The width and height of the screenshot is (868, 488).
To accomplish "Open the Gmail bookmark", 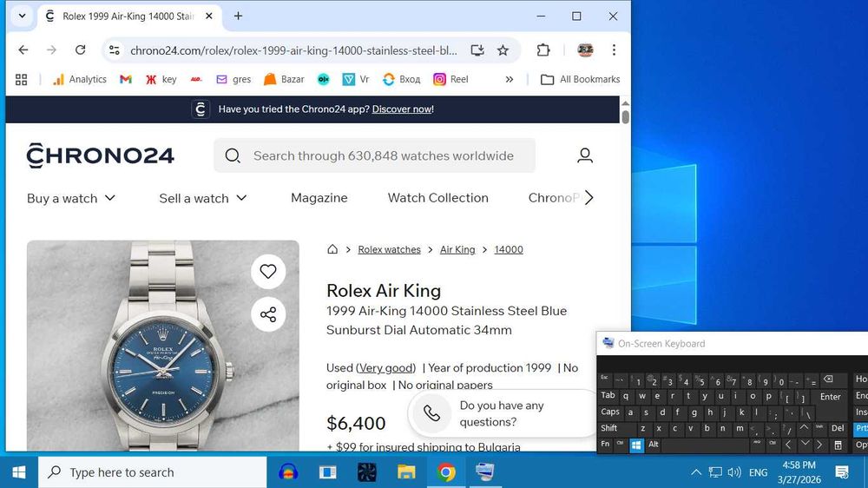I will 126,80.
